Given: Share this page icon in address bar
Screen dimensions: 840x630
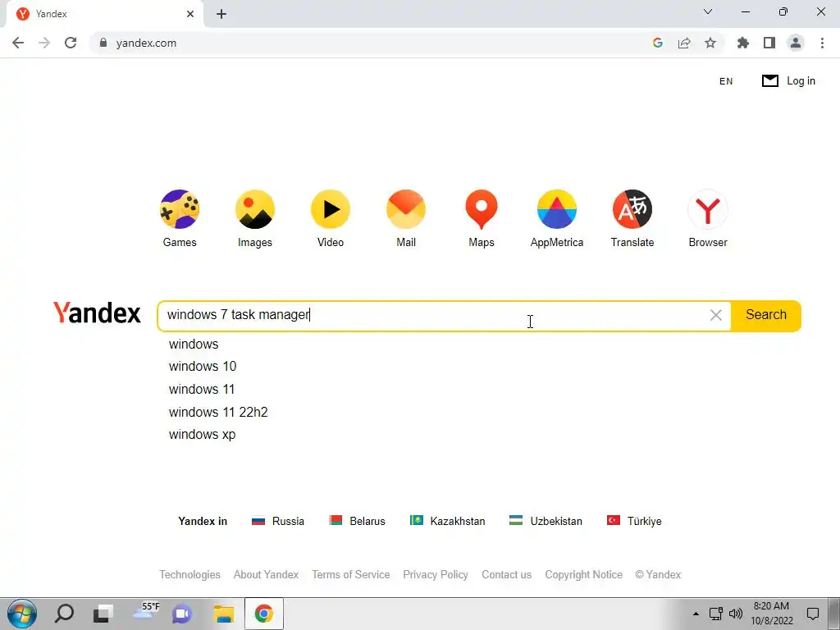Looking at the screenshot, I should 684,43.
